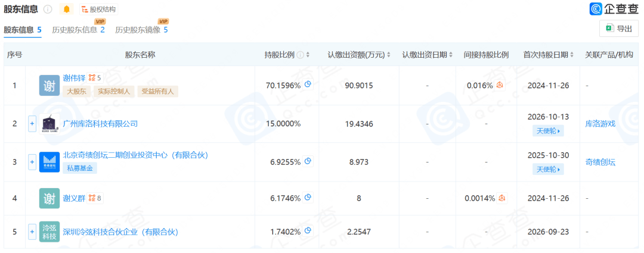The width and height of the screenshot is (644, 253).
Task: Click the pie chart icon beside 6.9255%
Action: tap(308, 161)
